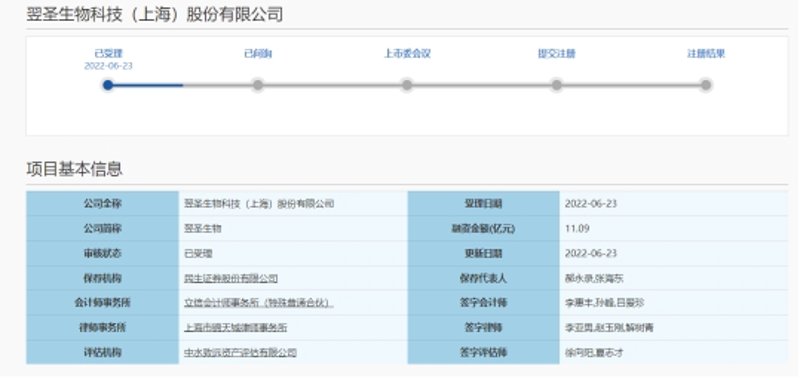
Task: Click the signing accountants' names value
Action: tap(604, 303)
